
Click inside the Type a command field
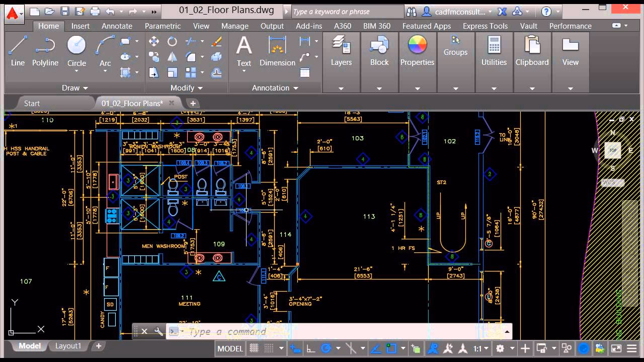point(226,331)
